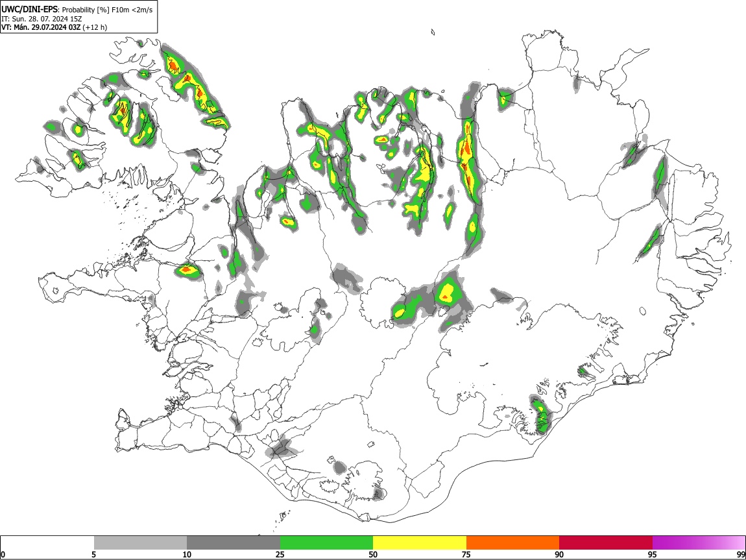The image size is (746, 560).
Task: Click the legend label '90'
Action: point(559,554)
